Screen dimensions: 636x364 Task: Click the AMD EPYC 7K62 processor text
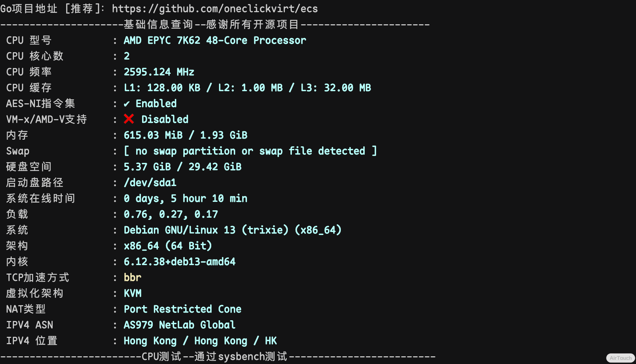(215, 40)
